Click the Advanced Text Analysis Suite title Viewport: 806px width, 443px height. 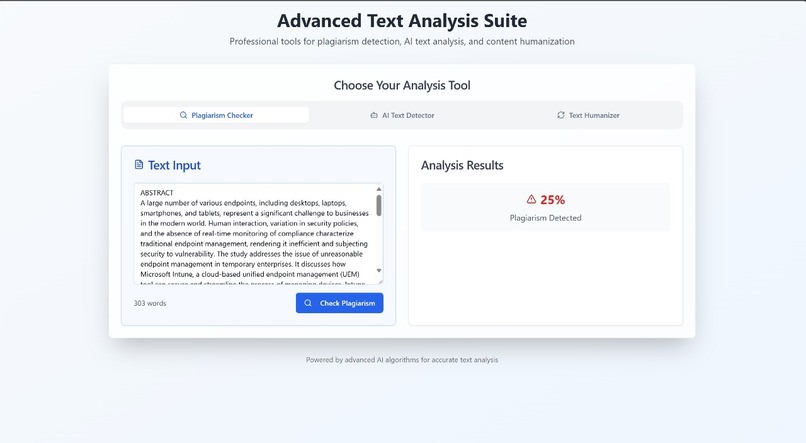402,21
